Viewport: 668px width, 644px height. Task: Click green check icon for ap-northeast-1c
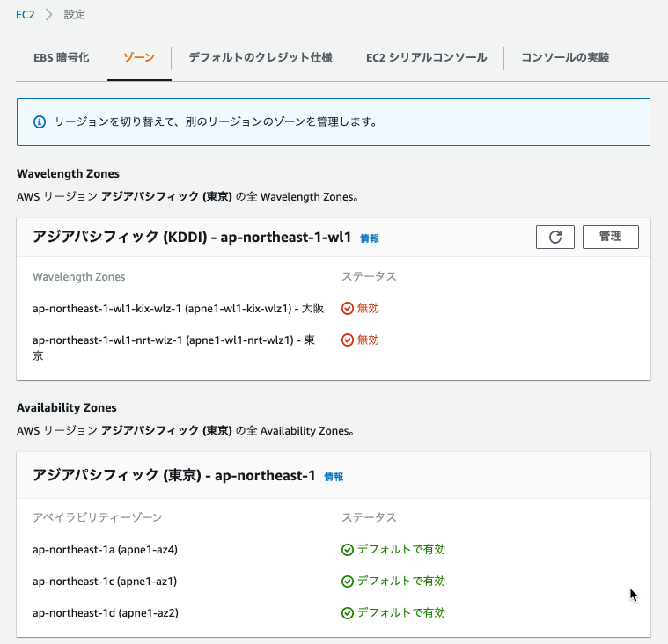click(x=348, y=582)
